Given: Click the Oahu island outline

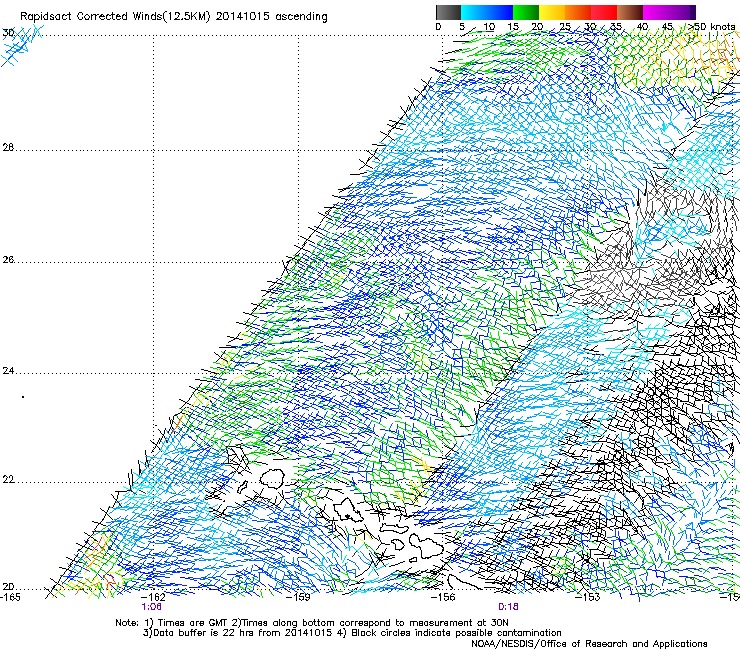Looking at the screenshot, I should point(348,511).
